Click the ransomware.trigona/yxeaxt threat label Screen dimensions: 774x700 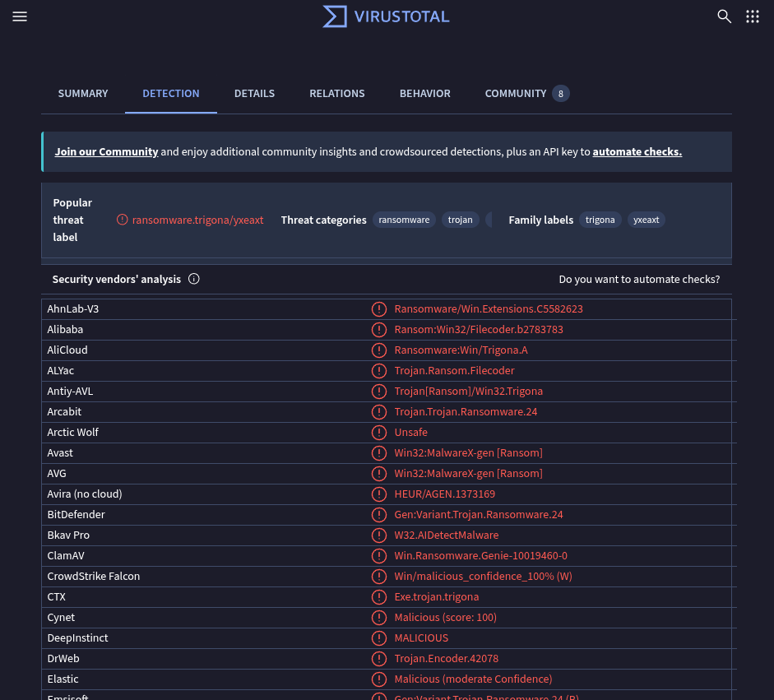pyautogui.click(x=197, y=220)
